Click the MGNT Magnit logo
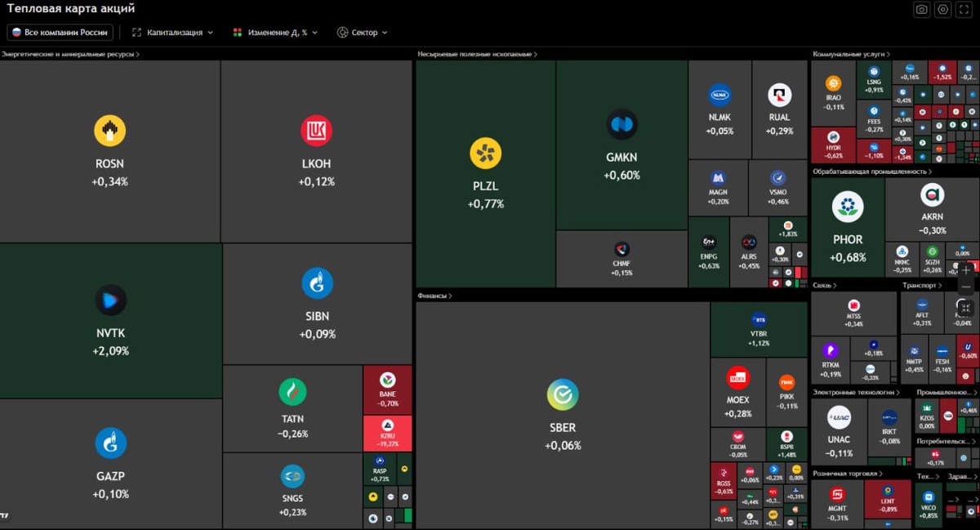 [x=837, y=494]
